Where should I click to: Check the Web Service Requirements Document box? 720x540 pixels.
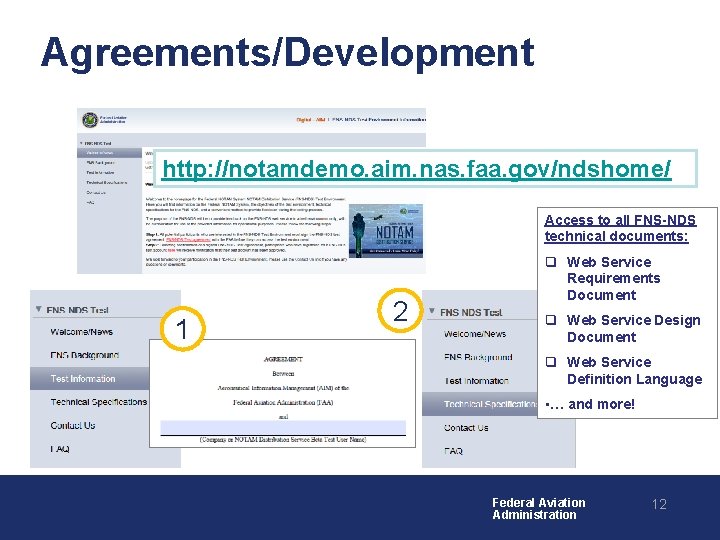(551, 262)
